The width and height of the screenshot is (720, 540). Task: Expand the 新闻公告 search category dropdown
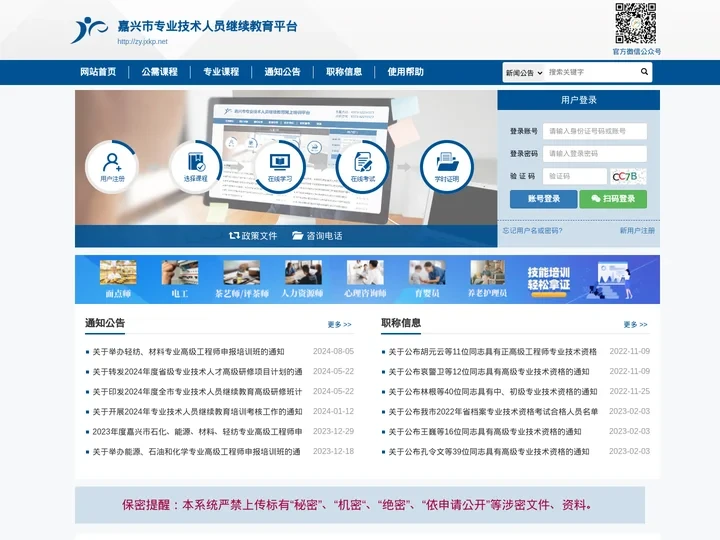(524, 73)
